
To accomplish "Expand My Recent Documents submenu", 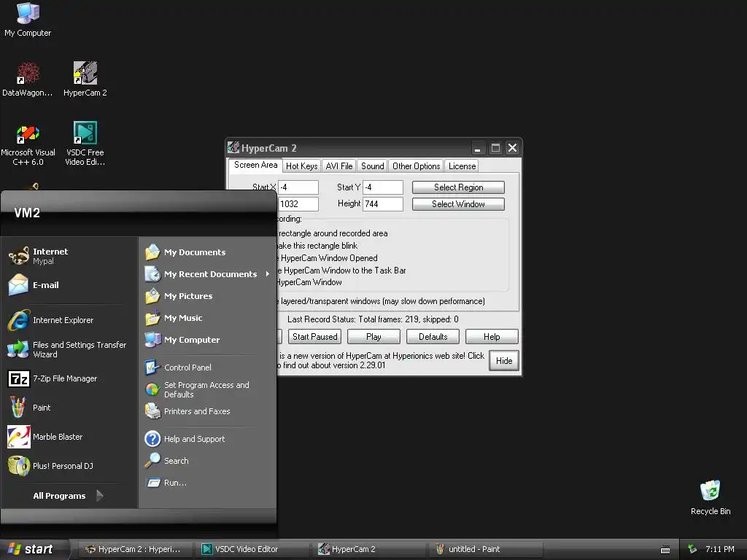I will 207,274.
